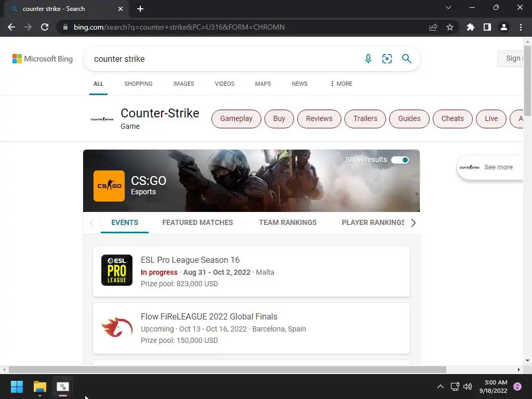This screenshot has width=532, height=399.
Task: Click the right chevron beside Player Rankings
Action: click(x=413, y=222)
